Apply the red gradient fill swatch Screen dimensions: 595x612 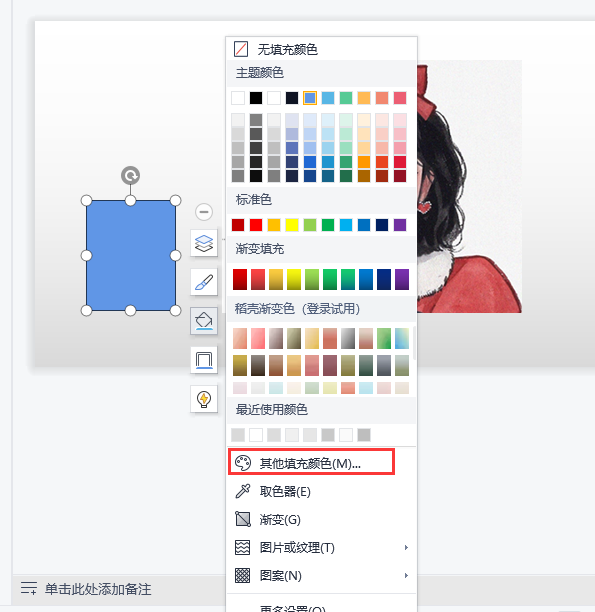[240, 279]
